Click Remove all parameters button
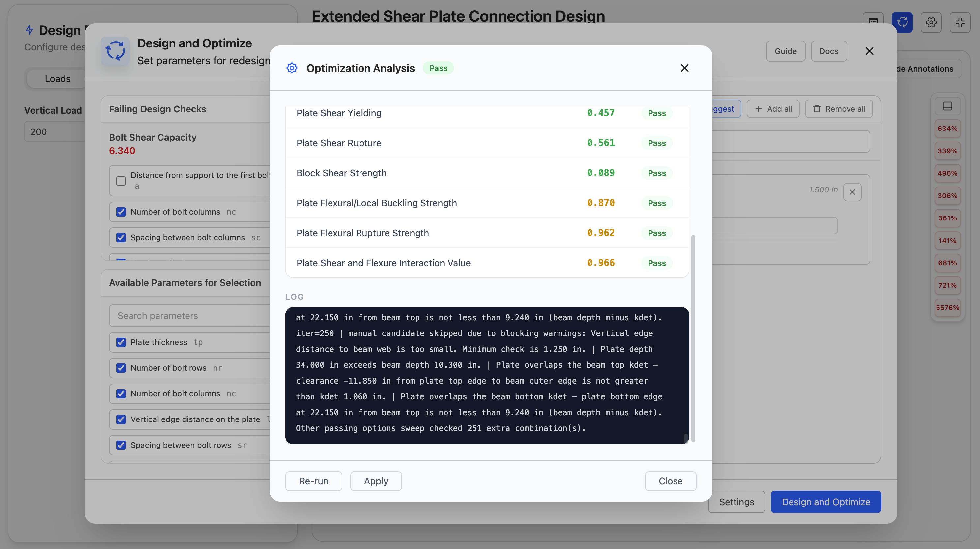 tap(839, 109)
